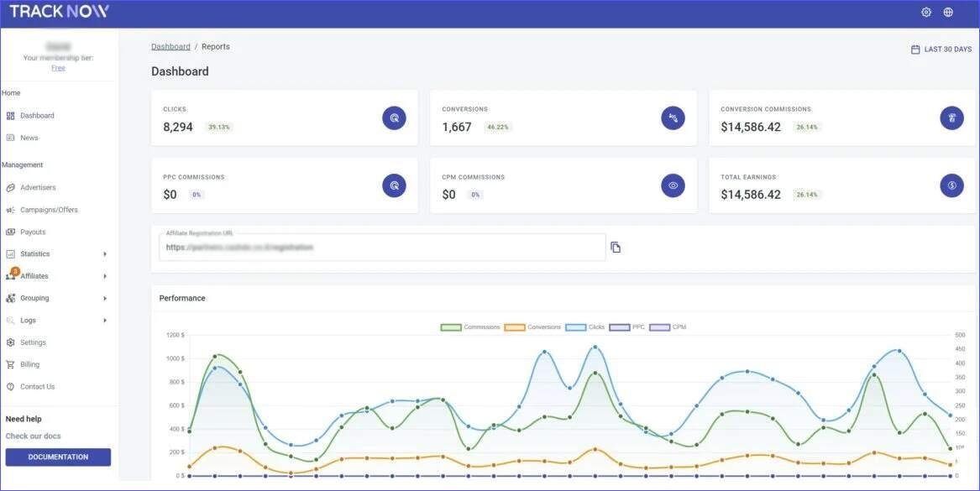The image size is (980, 491).
Task: Click the DOCUMENTATION button
Action: [58, 457]
